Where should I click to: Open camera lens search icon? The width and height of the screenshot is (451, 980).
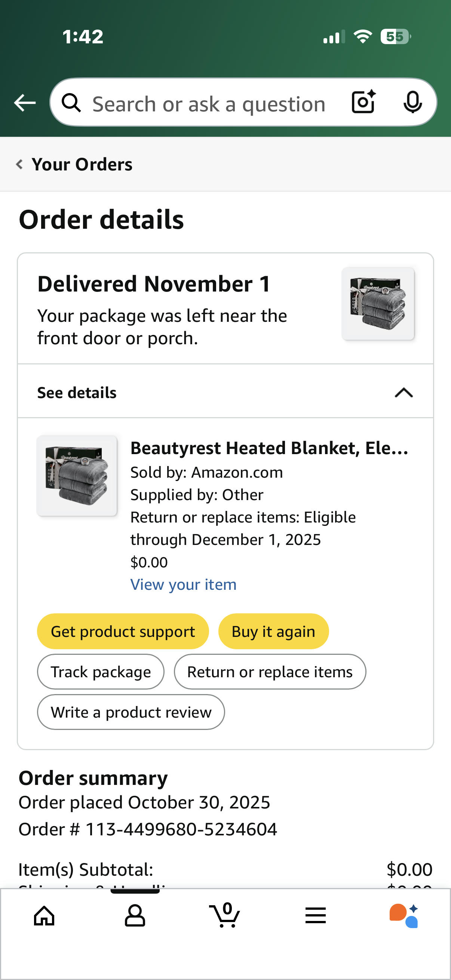pos(363,102)
